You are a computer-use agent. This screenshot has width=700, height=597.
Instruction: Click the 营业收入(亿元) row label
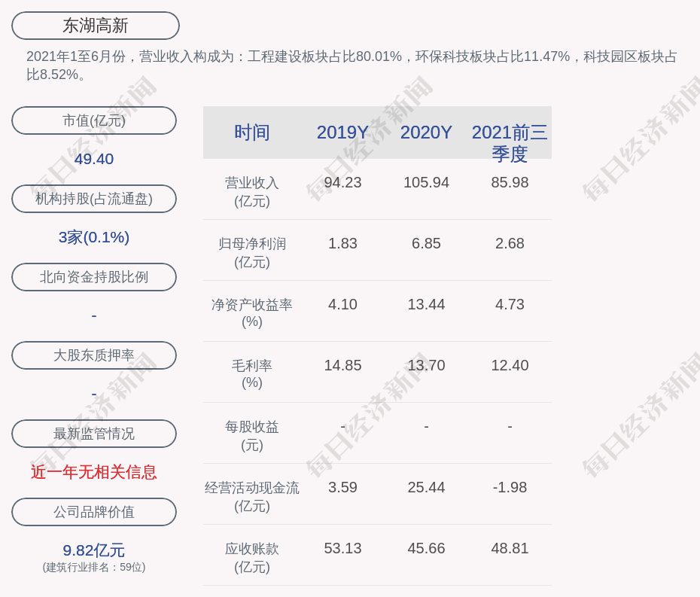click(x=252, y=192)
